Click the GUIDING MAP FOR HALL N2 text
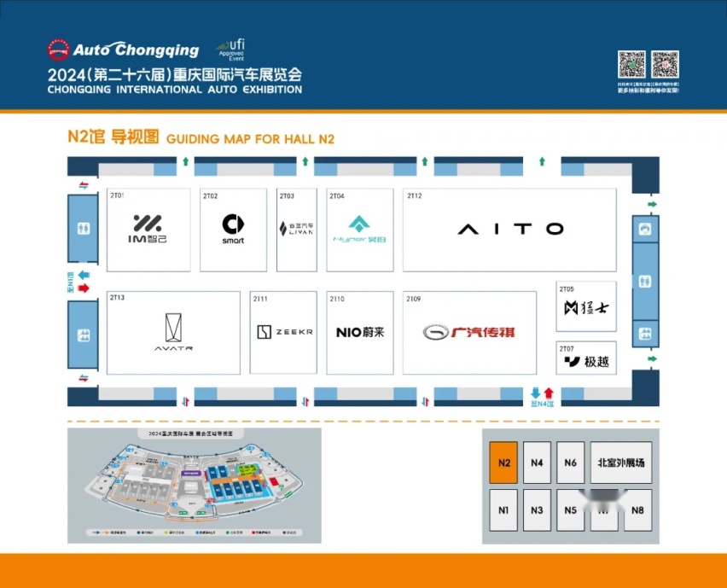727x588 pixels. pos(250,139)
